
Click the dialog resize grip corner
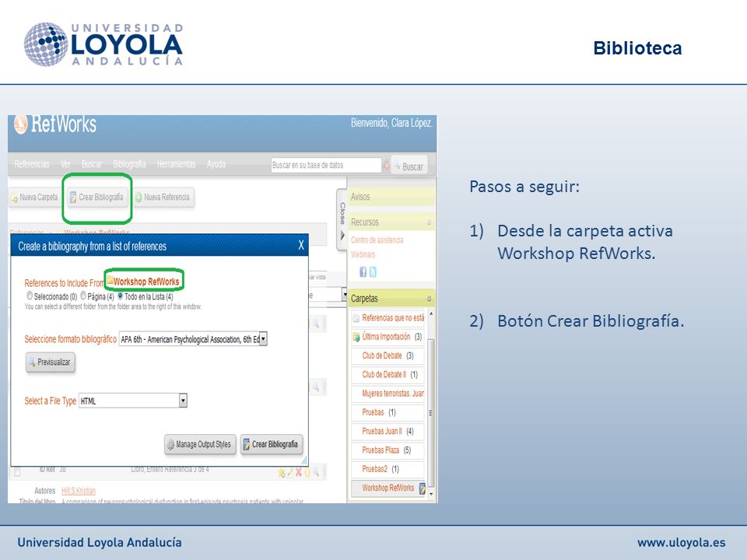pyautogui.click(x=304, y=460)
